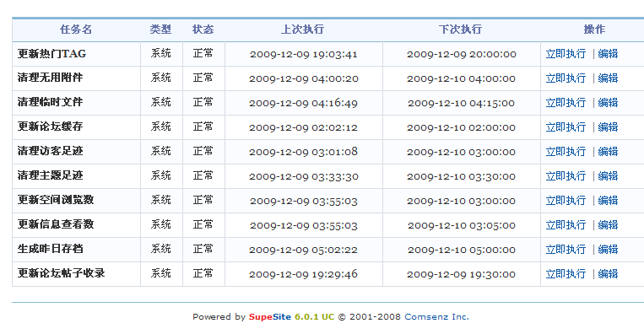Viewport: 644px width, 334px height.
Task: Click 编辑 in the 更新信息查看数 row
Action: 608,225
